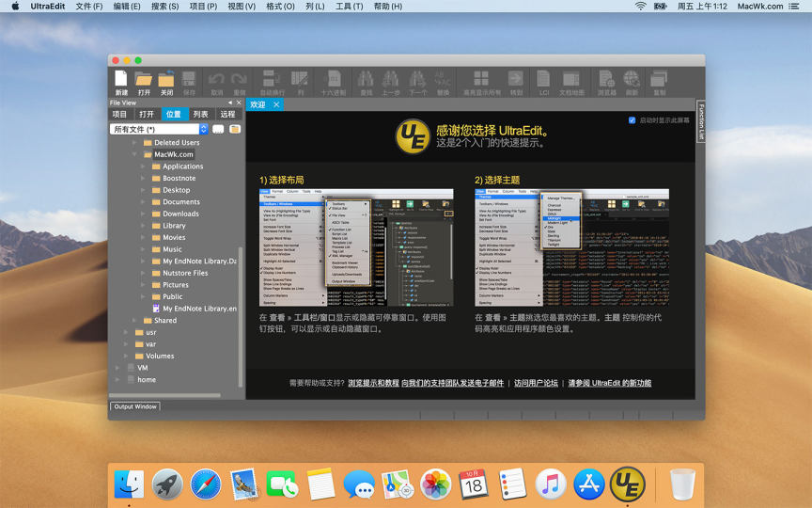The image size is (812, 508).
Task: Click the 访问用户论坛 link
Action: pyautogui.click(x=536, y=383)
